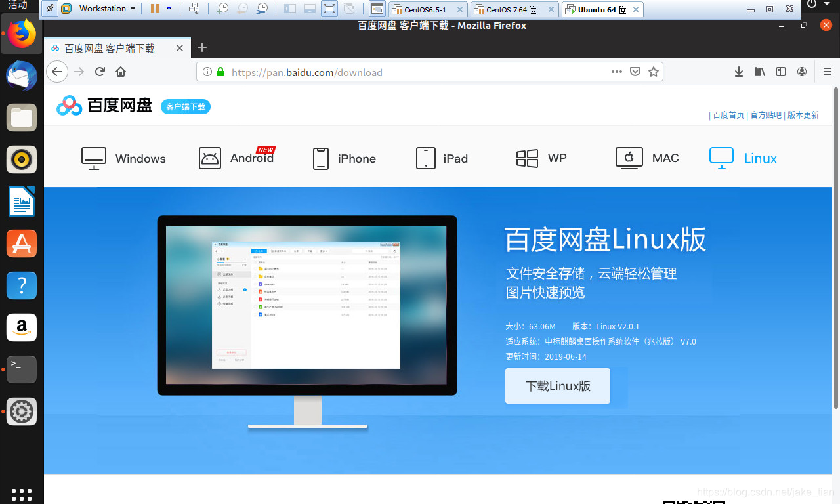
Task: Reload the current page
Action: (x=100, y=72)
